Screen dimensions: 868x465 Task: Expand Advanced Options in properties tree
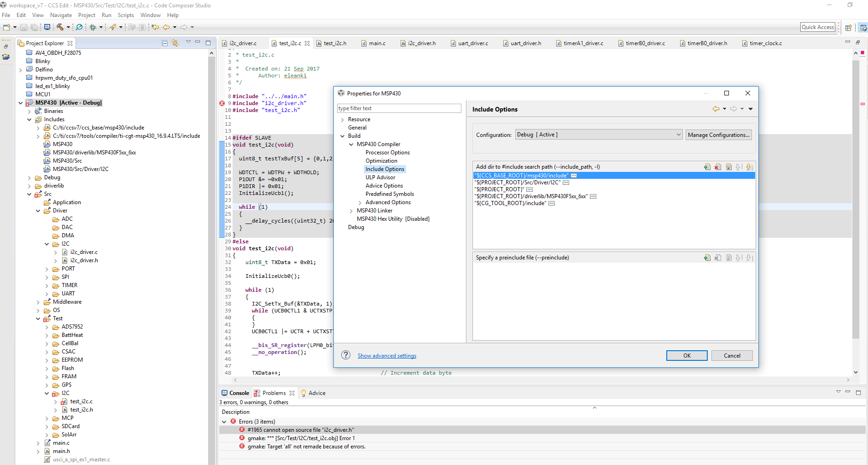point(360,202)
